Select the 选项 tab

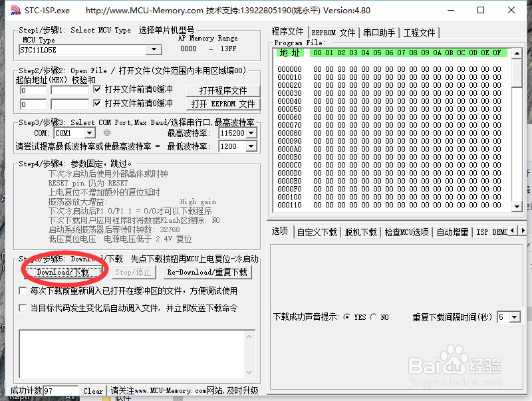(280, 231)
